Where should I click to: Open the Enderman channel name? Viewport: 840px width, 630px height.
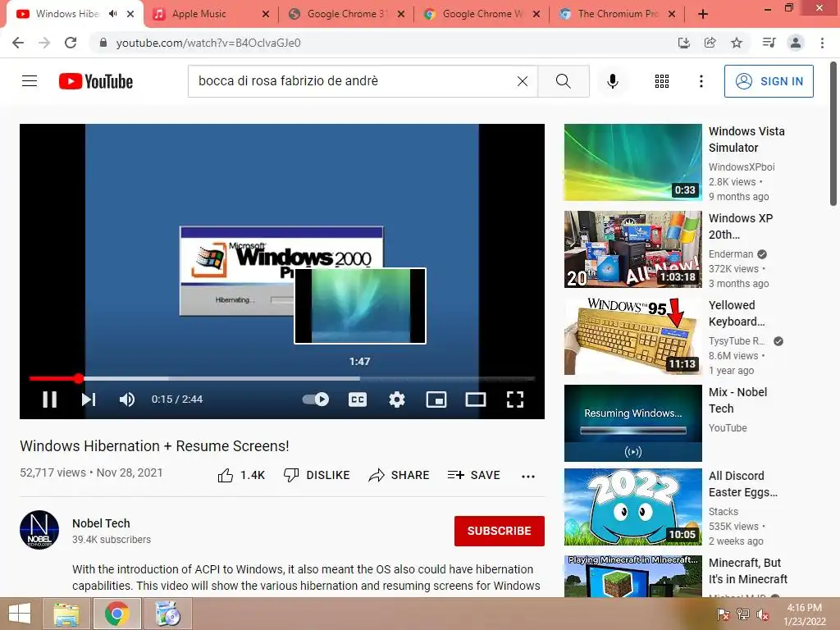click(731, 254)
